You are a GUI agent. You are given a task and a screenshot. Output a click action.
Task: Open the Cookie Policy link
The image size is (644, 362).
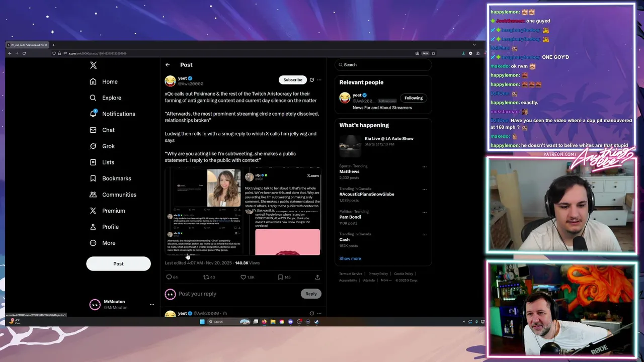[x=404, y=274]
